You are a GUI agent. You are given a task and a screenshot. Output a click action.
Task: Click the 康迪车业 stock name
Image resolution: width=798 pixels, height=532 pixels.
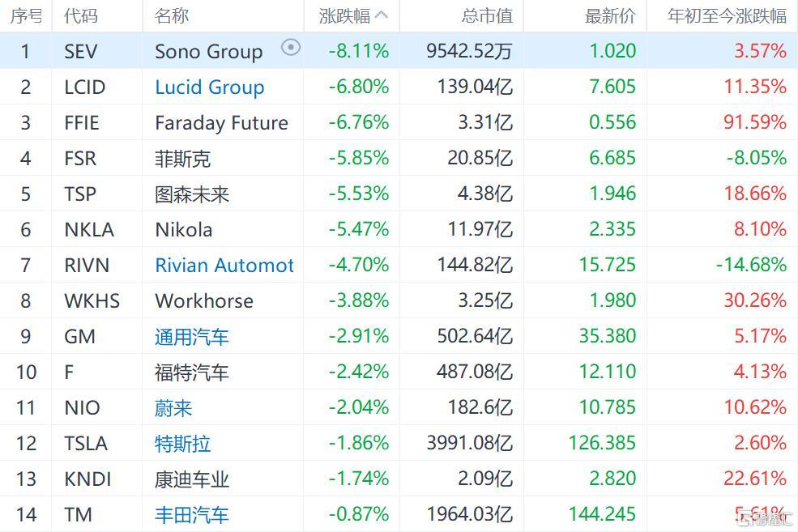[x=192, y=479]
